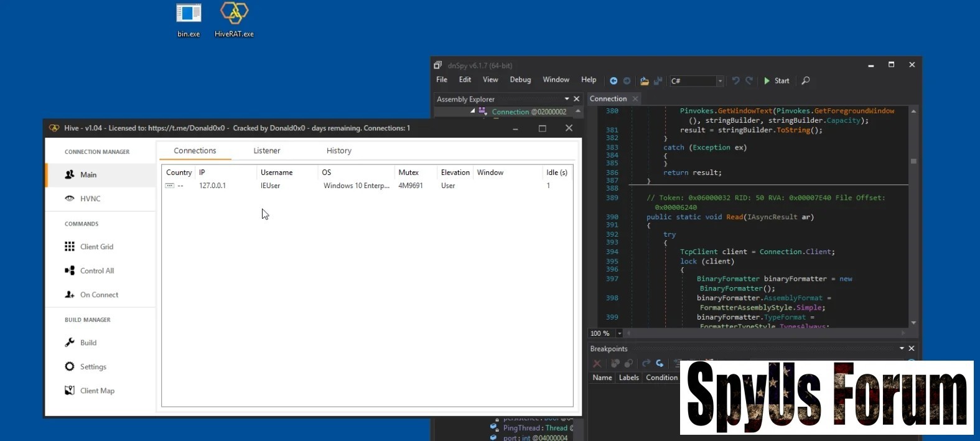The image size is (980, 441).
Task: Click the HVNC eye icon in sidebar
Action: tap(70, 199)
